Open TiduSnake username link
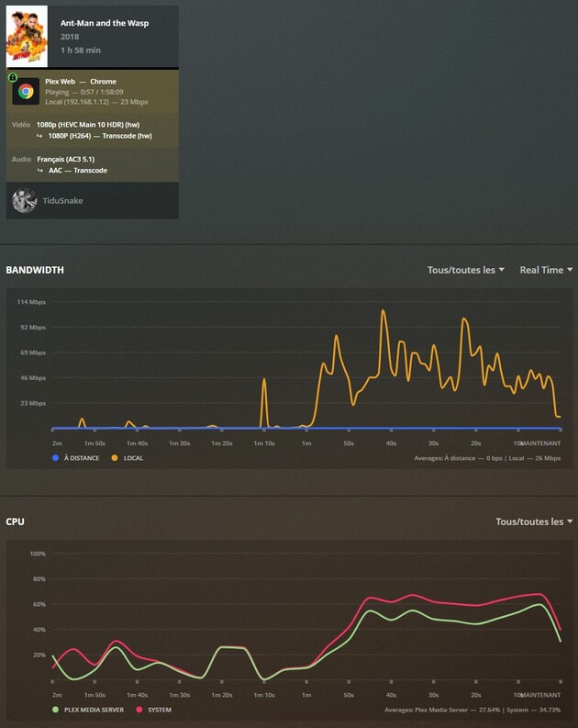This screenshot has width=578, height=728. [x=62, y=200]
